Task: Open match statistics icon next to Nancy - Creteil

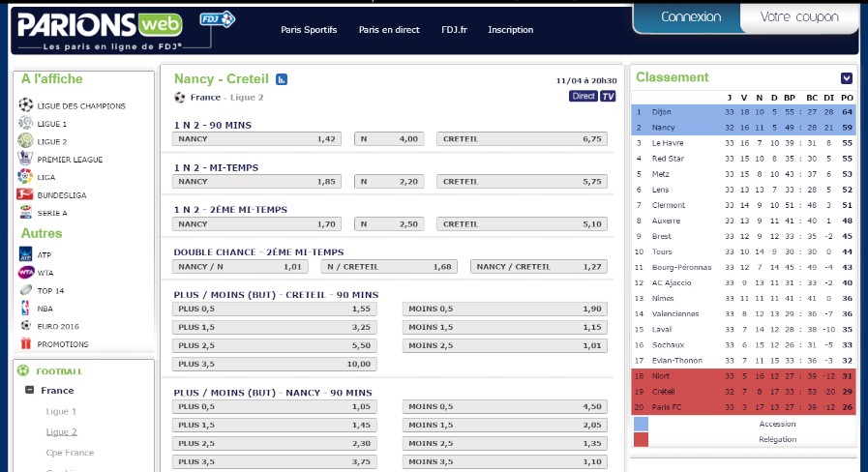Action: click(x=282, y=79)
